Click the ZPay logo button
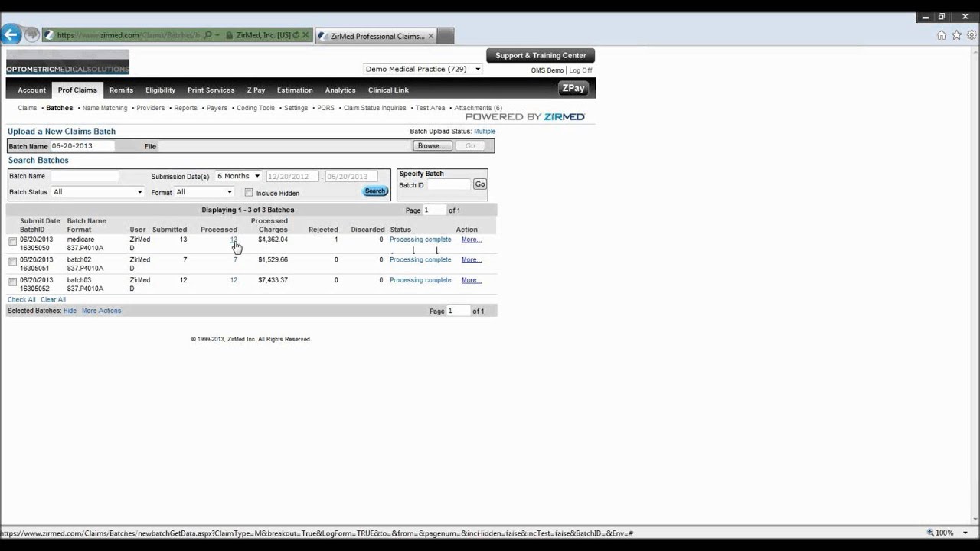 pyautogui.click(x=573, y=89)
